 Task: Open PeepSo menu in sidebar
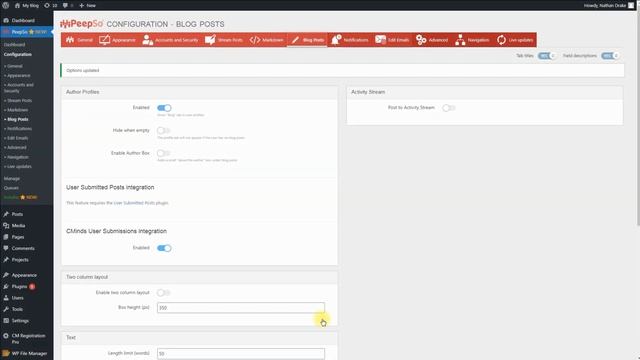27,32
